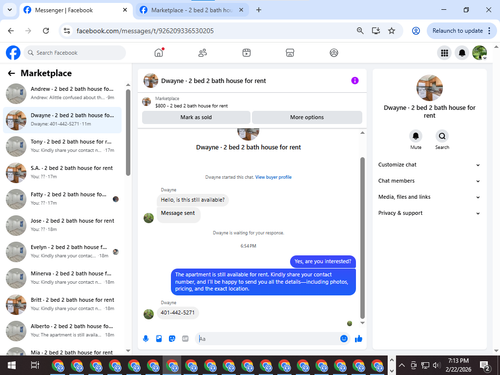Attach a photo with image icon

tap(159, 339)
